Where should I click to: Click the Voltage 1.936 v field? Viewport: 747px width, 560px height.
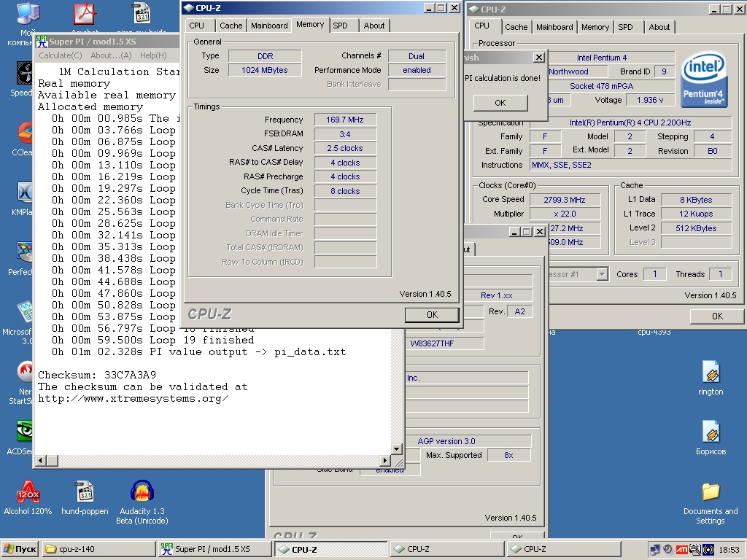[650, 100]
